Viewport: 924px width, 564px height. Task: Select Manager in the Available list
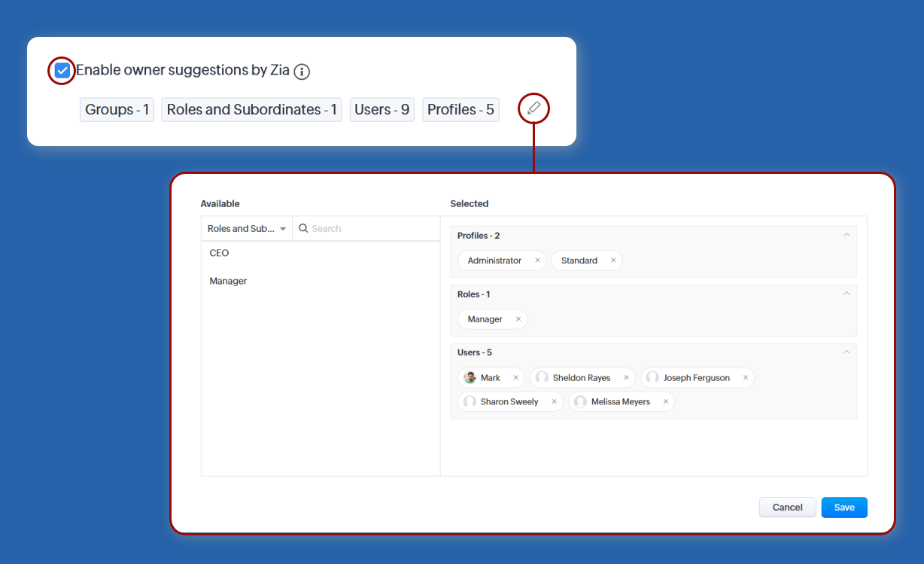228,281
